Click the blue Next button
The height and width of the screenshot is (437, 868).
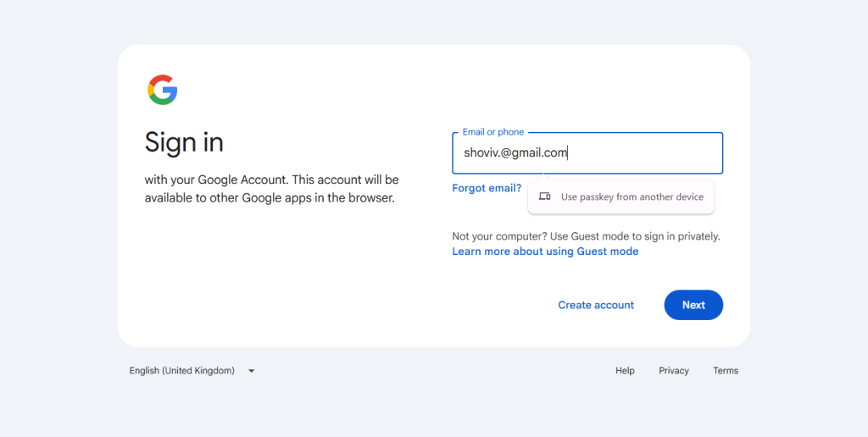(x=693, y=305)
